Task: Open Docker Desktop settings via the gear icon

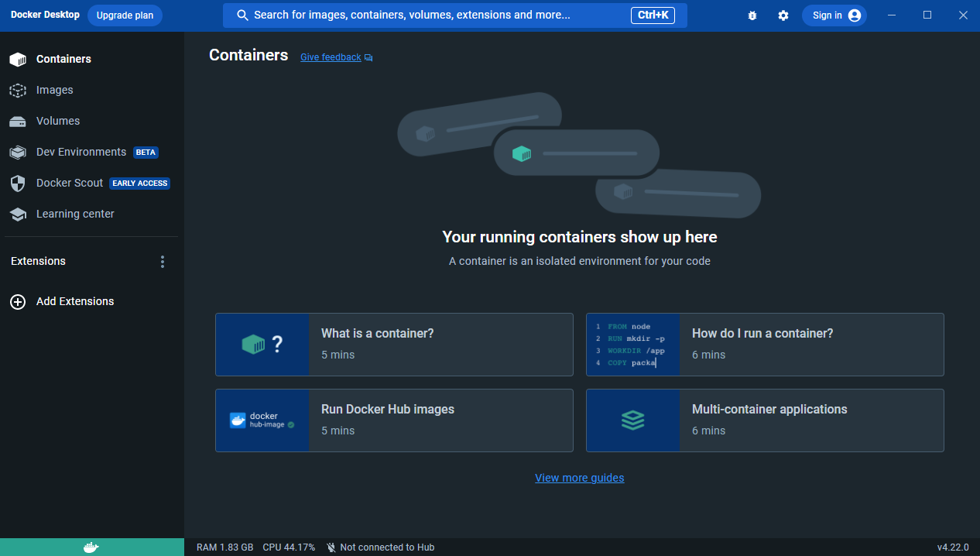Action: pos(783,15)
